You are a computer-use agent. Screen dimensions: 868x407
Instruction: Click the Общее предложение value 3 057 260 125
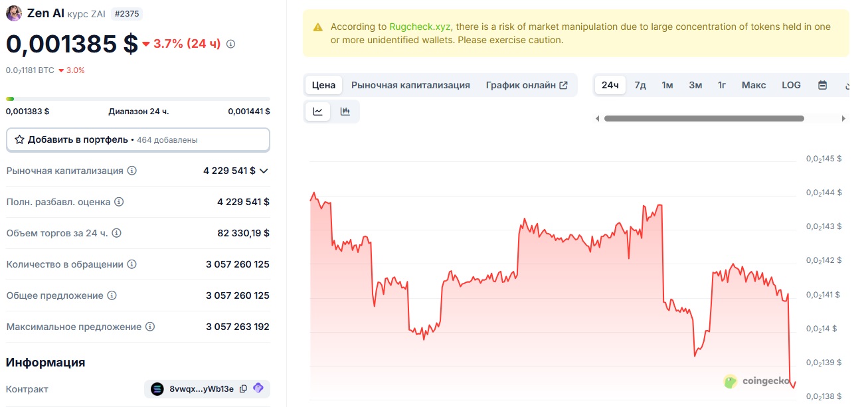(238, 295)
